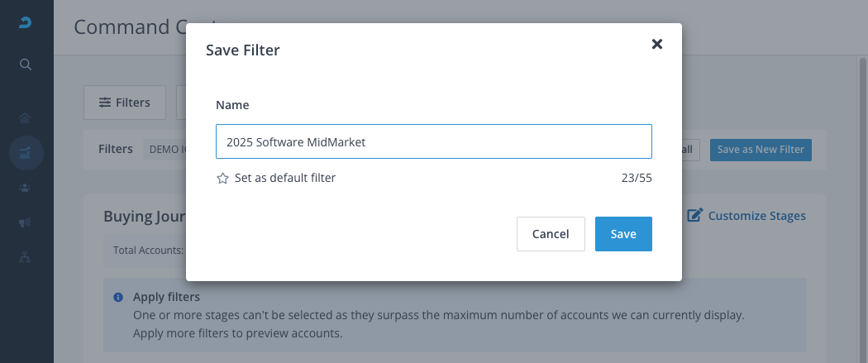Close the Save Filter dialog with the X
Screen dimensions: 868x363
point(657,44)
